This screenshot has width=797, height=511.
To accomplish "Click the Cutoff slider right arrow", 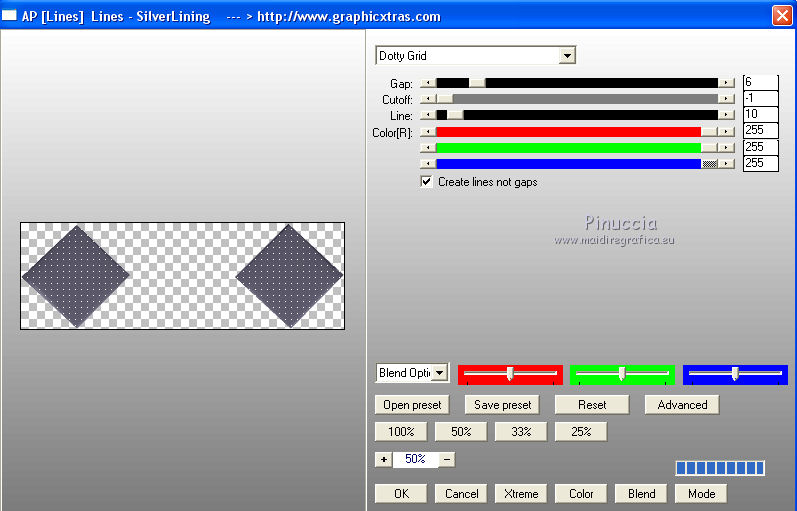I will click(726, 99).
